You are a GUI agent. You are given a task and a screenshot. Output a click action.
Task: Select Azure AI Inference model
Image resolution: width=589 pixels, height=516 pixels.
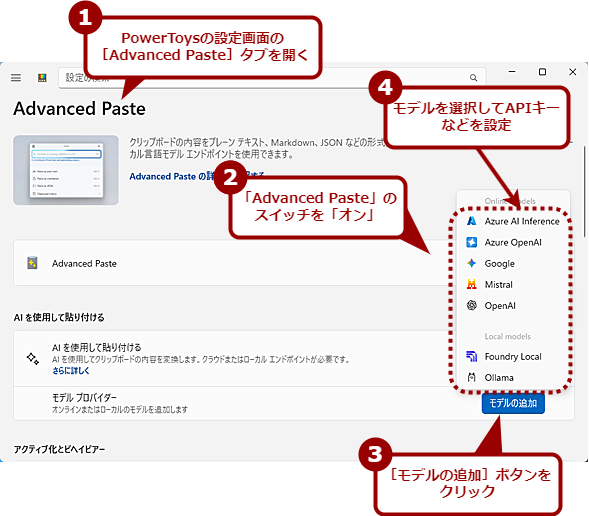[513, 221]
